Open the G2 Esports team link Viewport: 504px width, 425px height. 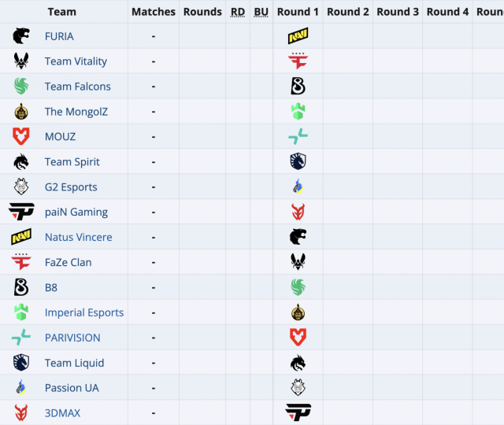pyautogui.click(x=71, y=187)
